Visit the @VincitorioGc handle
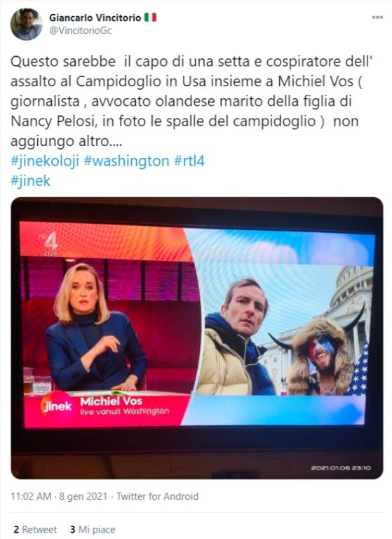 point(81,31)
